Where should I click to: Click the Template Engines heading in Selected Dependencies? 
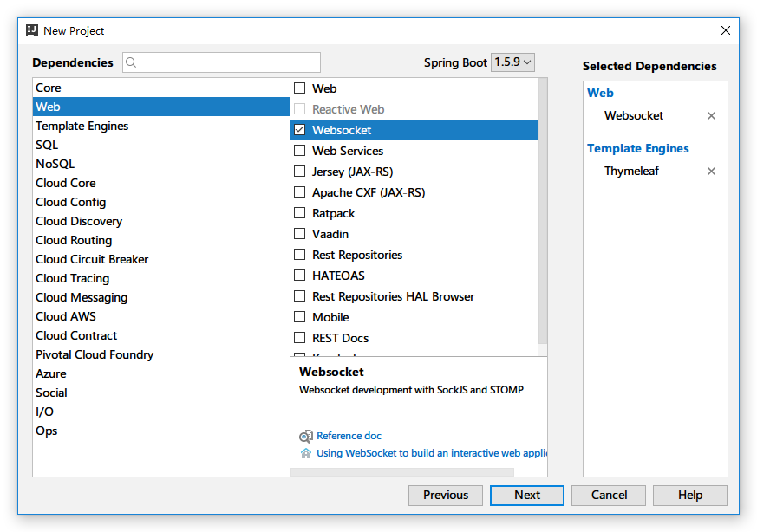pos(637,148)
